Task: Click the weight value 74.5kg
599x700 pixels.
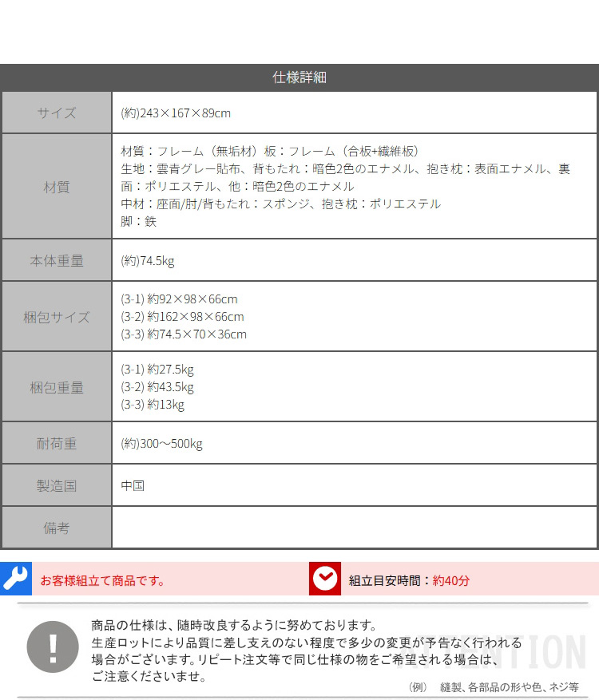Action: [148, 261]
